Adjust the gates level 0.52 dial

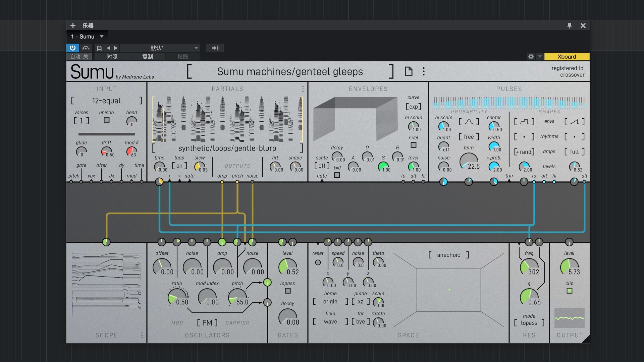pos(287,267)
